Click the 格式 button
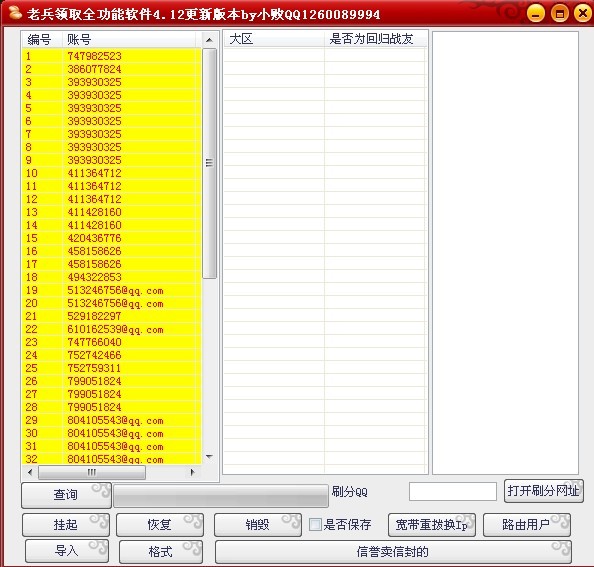Screen dimensions: 594x567 click(161, 551)
